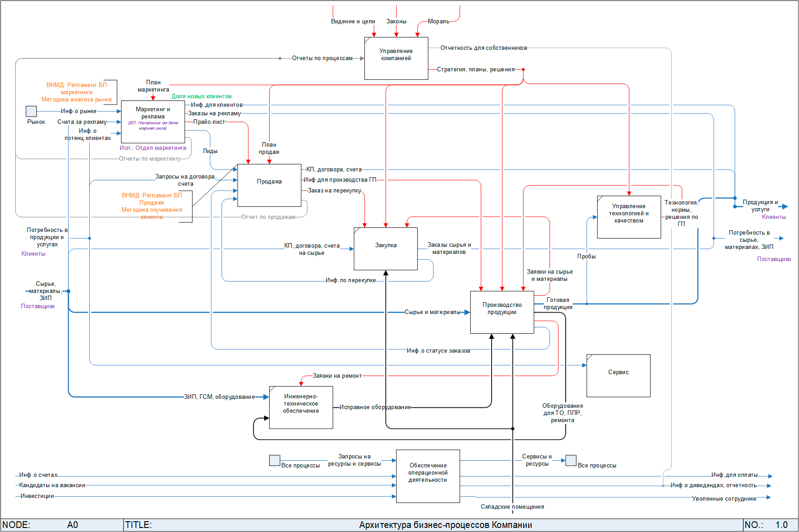Click the Складские помещения label
The height and width of the screenshot is (532, 799).
click(x=512, y=507)
